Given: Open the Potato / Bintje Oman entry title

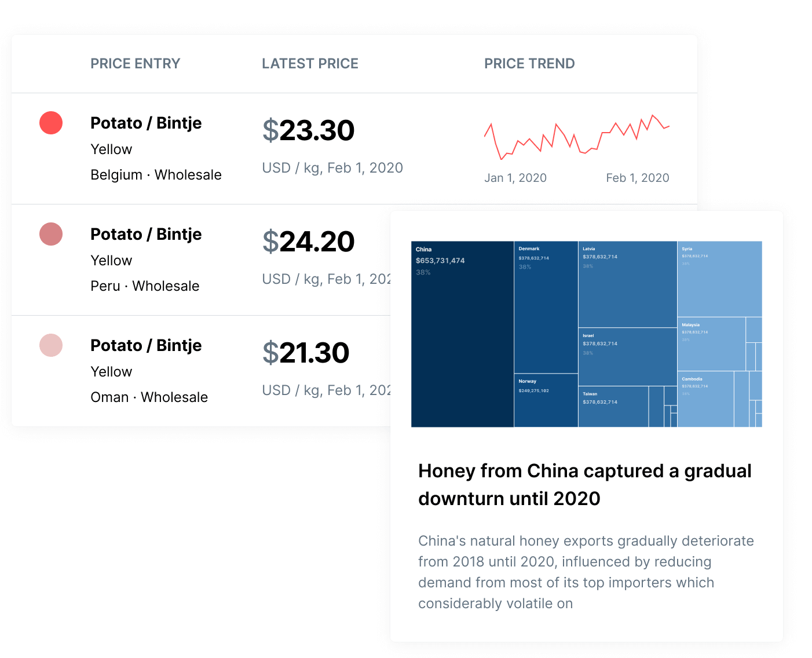Looking at the screenshot, I should click(x=146, y=345).
